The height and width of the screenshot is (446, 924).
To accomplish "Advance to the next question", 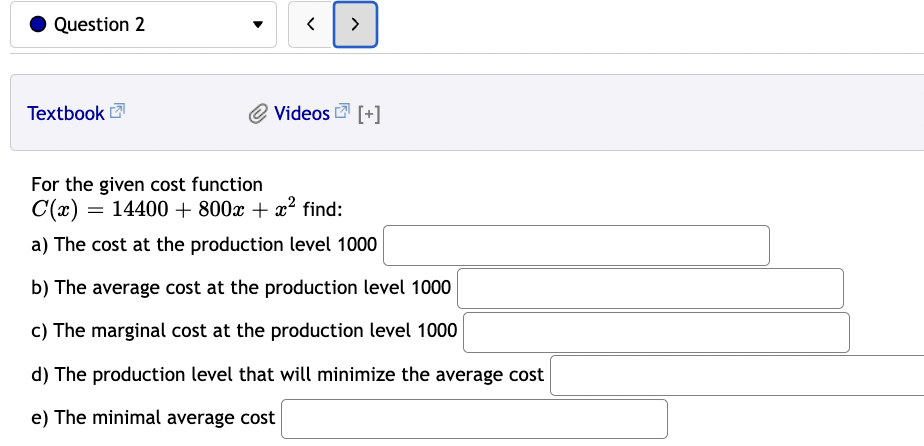I will [356, 25].
